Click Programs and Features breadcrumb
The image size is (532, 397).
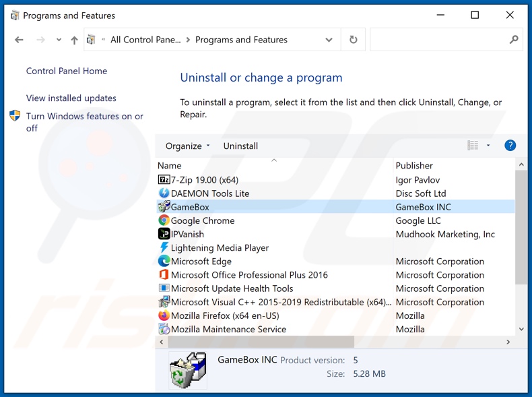point(241,40)
